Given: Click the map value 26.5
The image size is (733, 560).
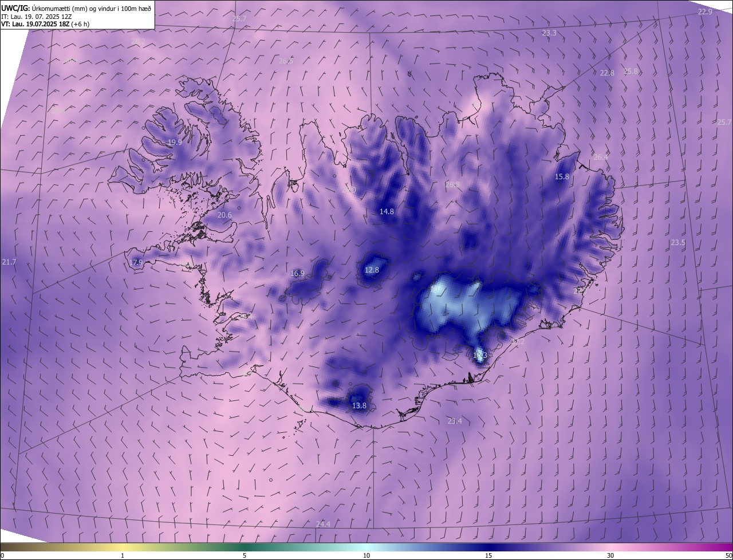Looking at the screenshot, I should click(286, 61).
